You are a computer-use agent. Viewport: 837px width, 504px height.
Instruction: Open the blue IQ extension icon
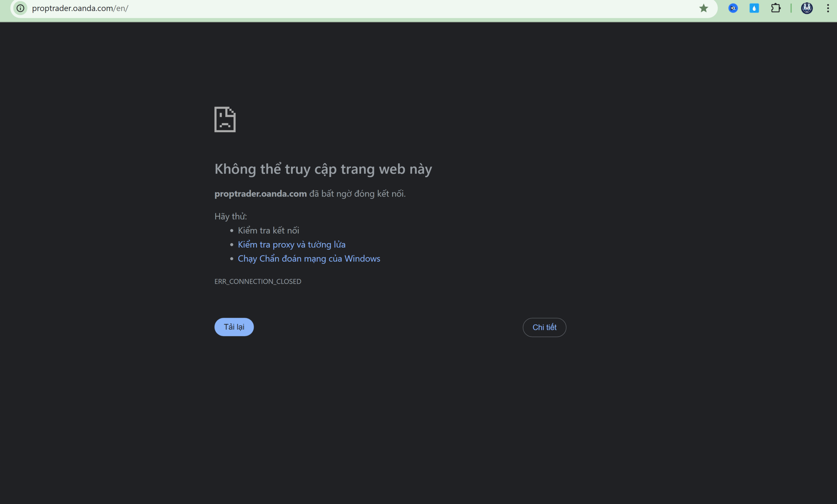[x=733, y=8]
